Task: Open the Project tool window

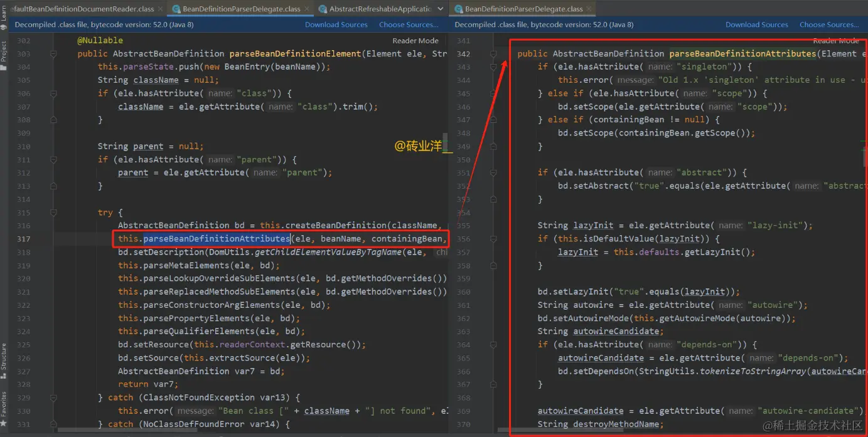Action: click(4, 55)
